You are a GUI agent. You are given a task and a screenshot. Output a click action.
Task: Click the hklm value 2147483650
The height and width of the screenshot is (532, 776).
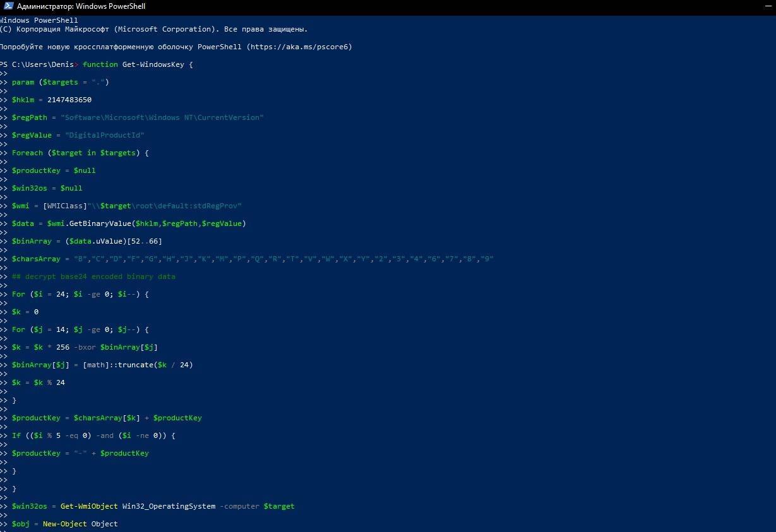click(69, 100)
